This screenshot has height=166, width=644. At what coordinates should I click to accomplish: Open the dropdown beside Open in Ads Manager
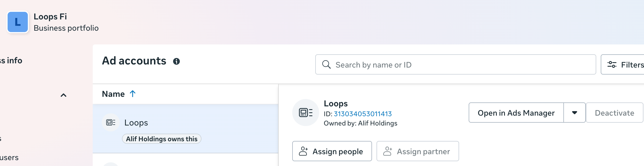(x=574, y=113)
